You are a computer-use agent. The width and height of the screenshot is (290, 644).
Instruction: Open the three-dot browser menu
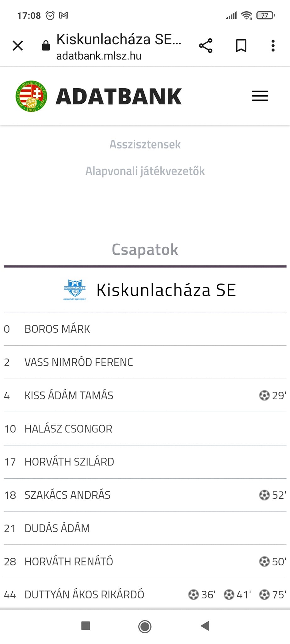tap(273, 46)
